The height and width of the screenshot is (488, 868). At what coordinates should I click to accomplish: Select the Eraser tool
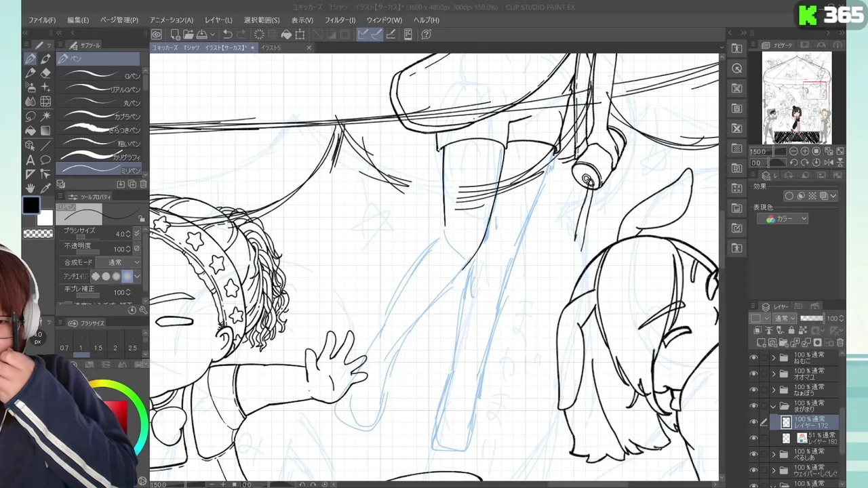45,73
